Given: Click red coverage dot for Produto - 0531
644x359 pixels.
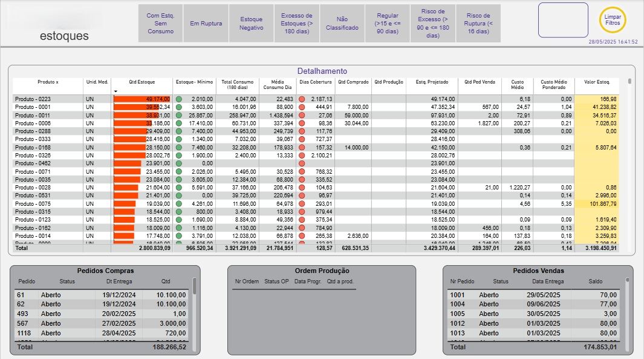Looking at the screenshot, I should 302,196.
